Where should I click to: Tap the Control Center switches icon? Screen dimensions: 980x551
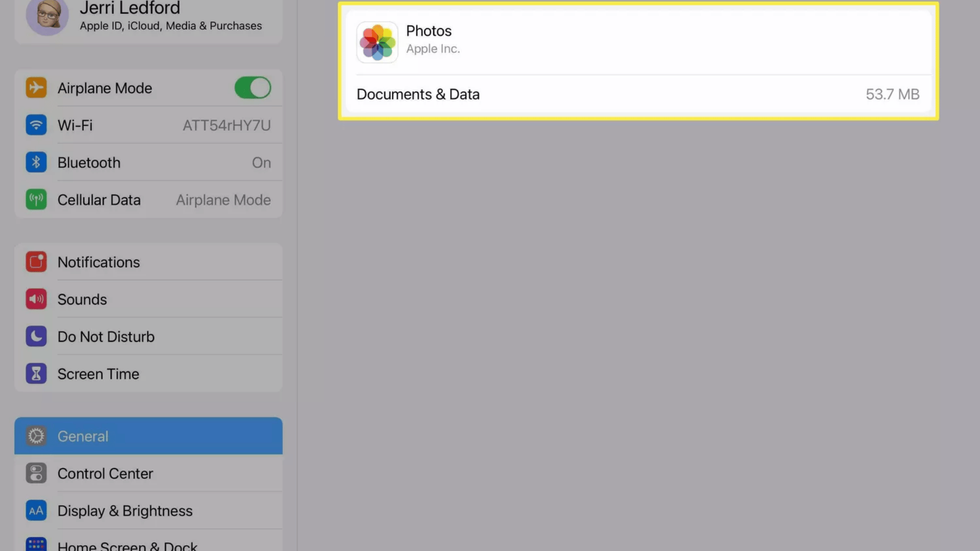36,473
